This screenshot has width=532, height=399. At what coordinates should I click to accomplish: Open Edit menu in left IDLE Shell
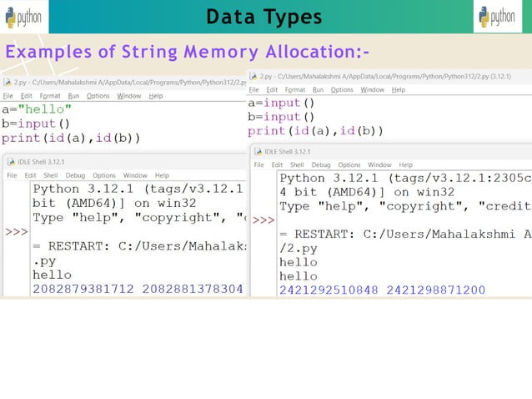(30, 175)
